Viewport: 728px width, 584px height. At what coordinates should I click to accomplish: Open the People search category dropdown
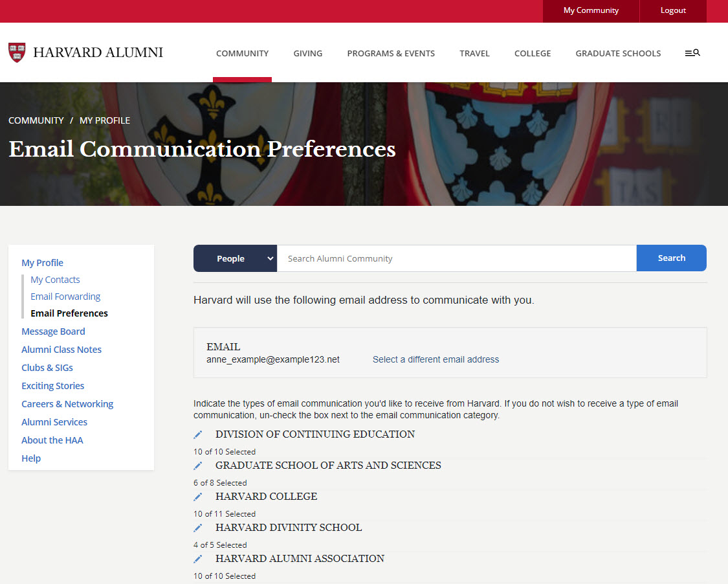(x=235, y=258)
